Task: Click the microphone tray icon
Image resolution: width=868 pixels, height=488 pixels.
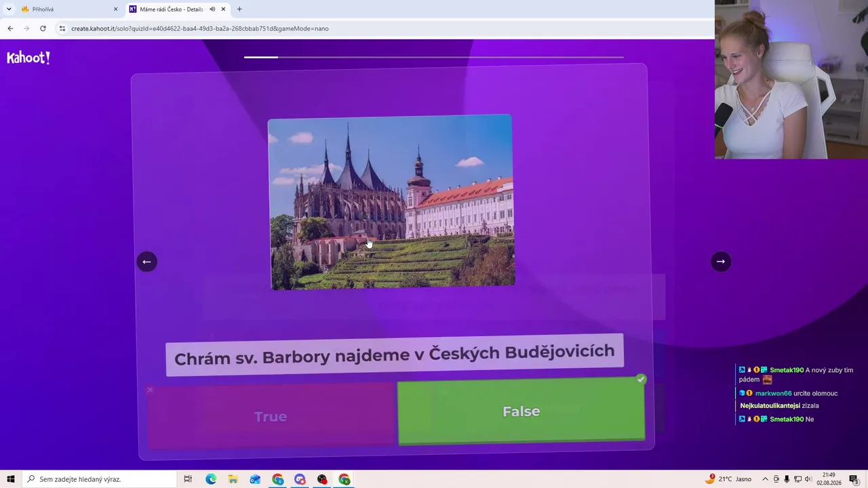Action: point(787,479)
